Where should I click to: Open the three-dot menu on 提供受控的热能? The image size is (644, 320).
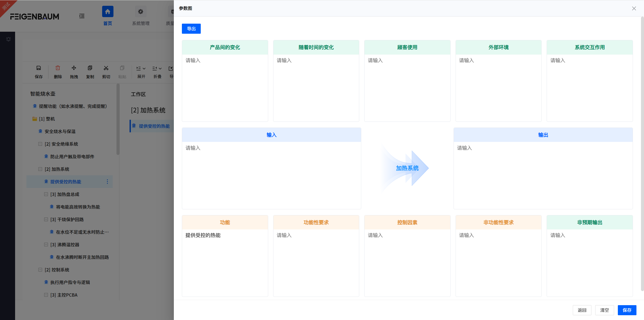107,182
